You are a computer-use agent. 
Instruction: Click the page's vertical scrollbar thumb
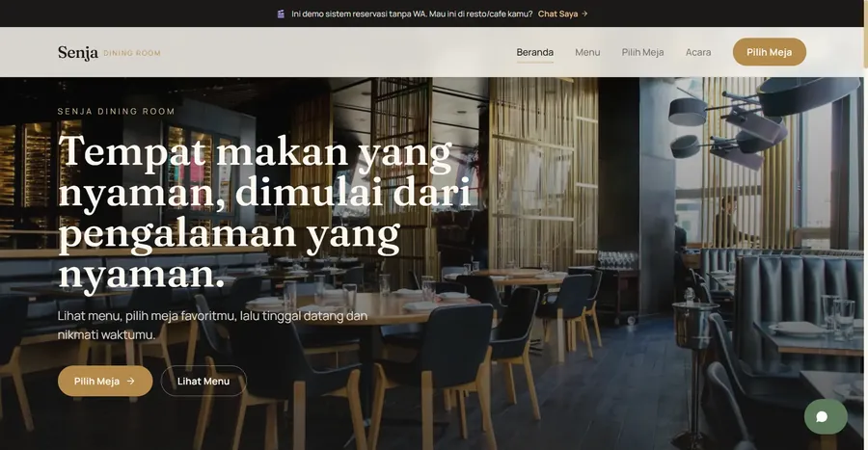point(865,36)
